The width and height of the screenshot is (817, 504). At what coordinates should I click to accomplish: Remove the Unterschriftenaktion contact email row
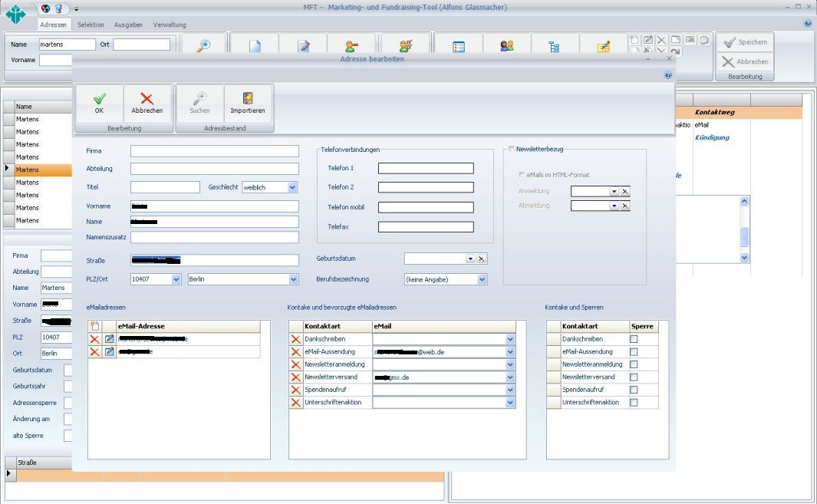pyautogui.click(x=296, y=403)
